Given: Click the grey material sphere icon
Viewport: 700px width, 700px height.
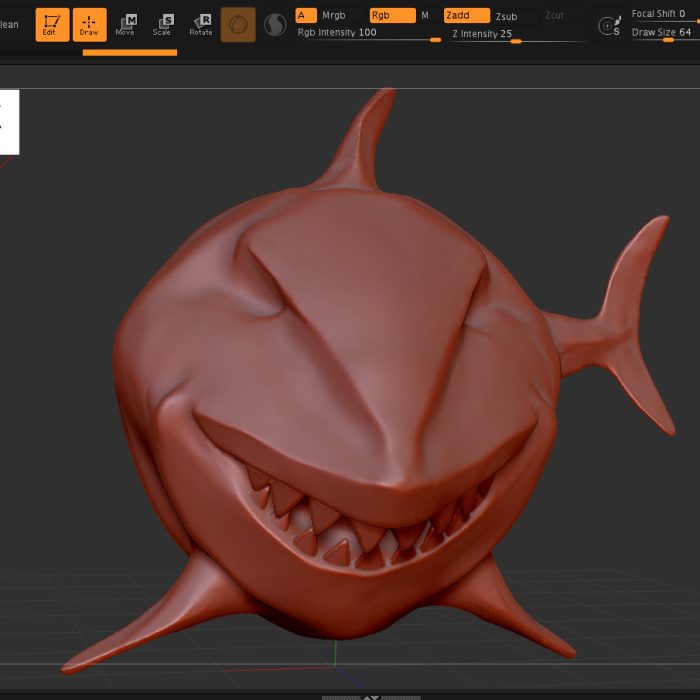Looking at the screenshot, I should 275,25.
